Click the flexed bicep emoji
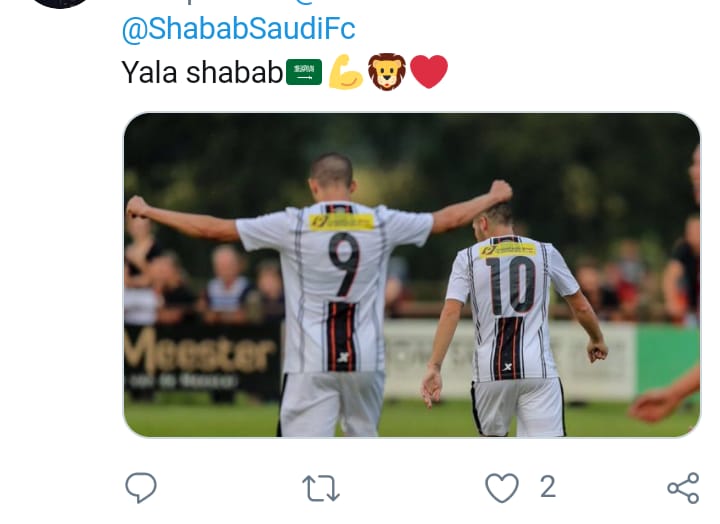This screenshot has height=524, width=720. click(346, 72)
